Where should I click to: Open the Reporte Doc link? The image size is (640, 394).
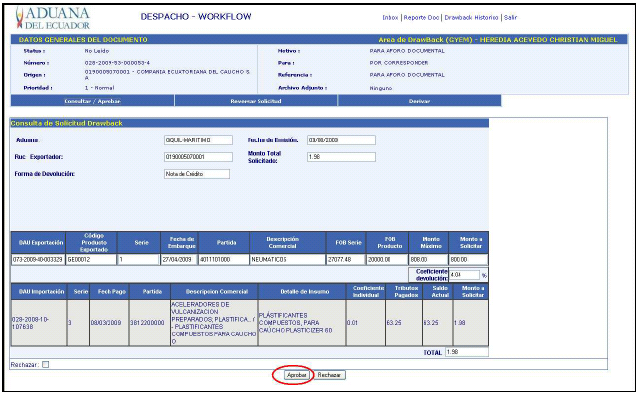click(x=421, y=18)
